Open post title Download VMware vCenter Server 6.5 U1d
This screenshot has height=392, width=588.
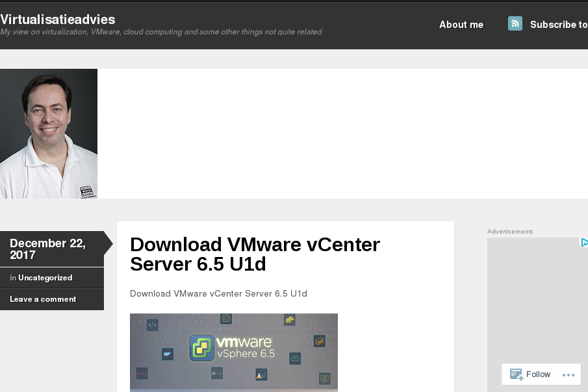[x=255, y=254]
